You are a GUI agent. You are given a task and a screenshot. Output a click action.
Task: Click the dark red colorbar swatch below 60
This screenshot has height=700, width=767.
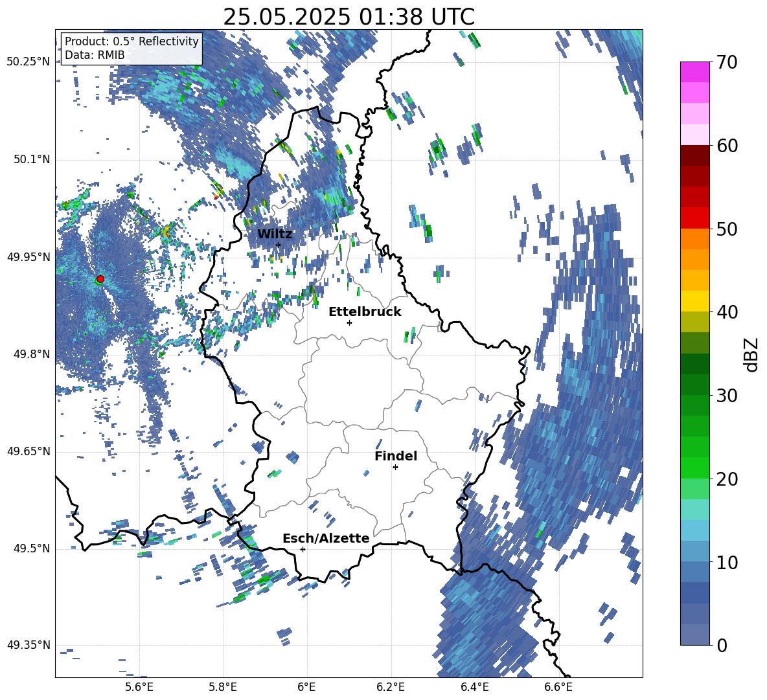tap(694, 155)
